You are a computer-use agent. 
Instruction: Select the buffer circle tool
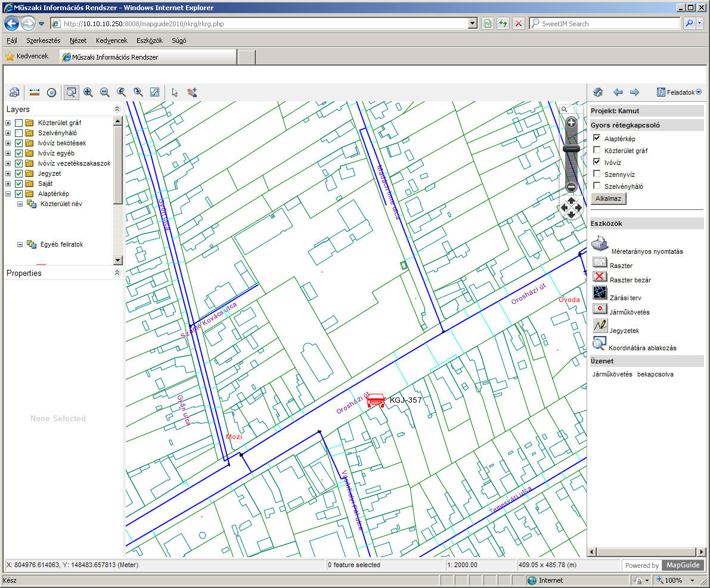click(52, 92)
